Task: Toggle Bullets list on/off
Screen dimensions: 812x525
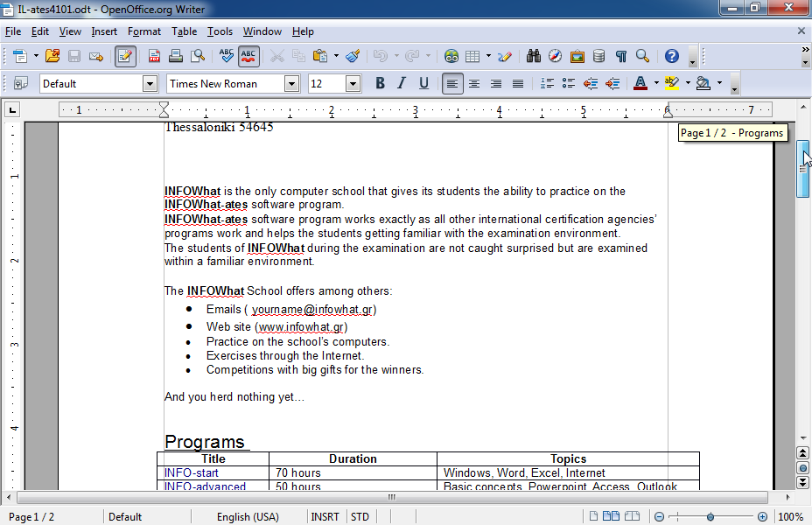Action: [569, 83]
